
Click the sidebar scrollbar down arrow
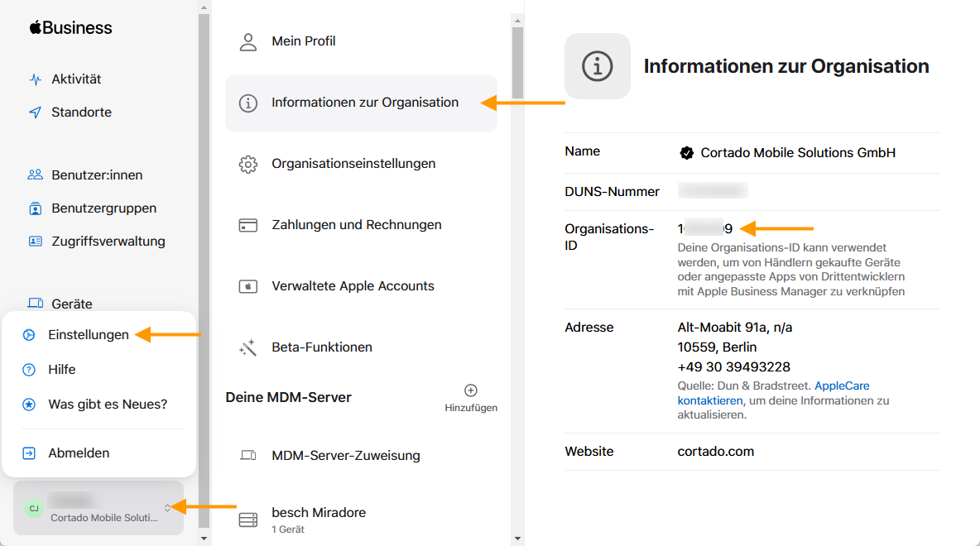point(204,538)
